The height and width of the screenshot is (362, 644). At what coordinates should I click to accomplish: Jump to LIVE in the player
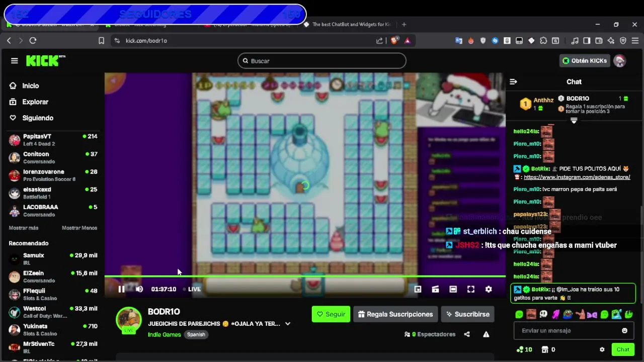(x=191, y=289)
